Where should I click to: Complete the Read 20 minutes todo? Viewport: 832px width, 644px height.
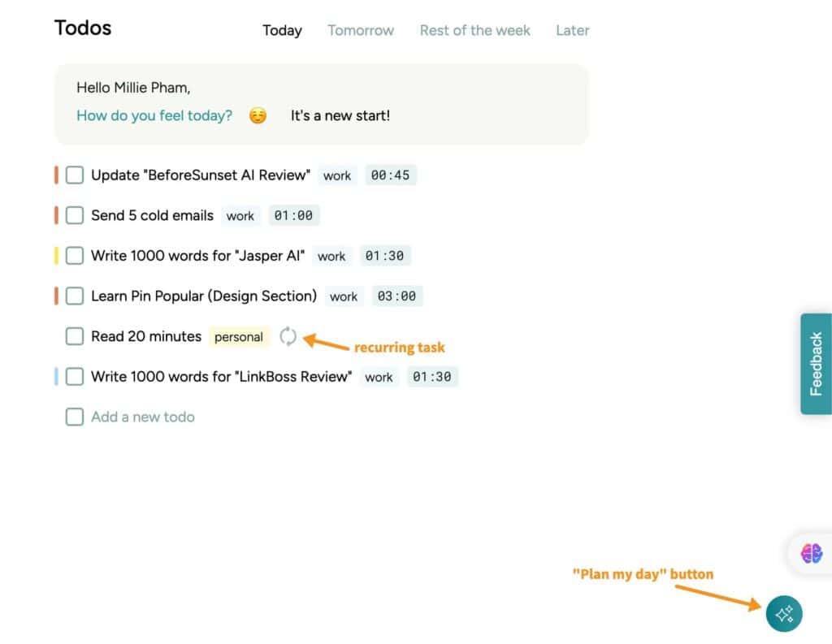74,335
